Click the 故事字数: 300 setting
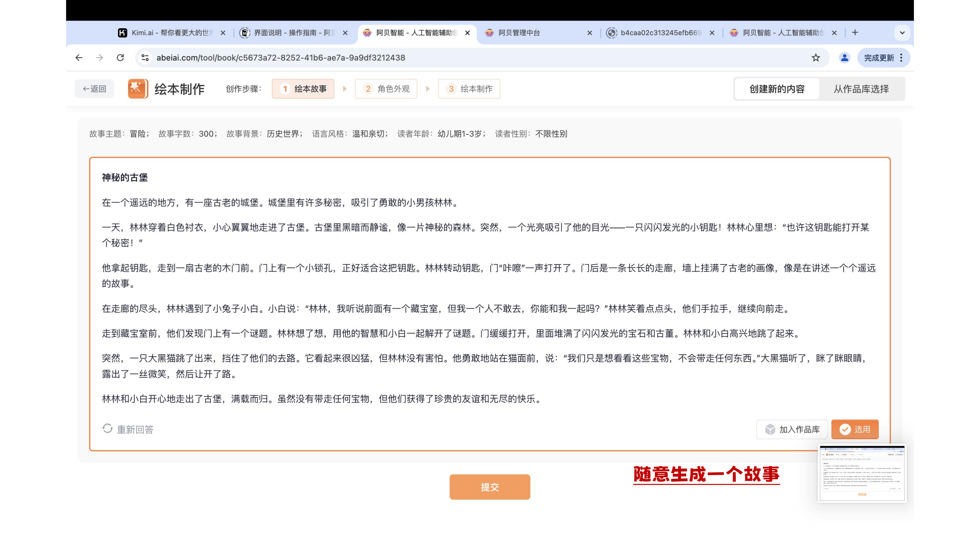 [187, 134]
